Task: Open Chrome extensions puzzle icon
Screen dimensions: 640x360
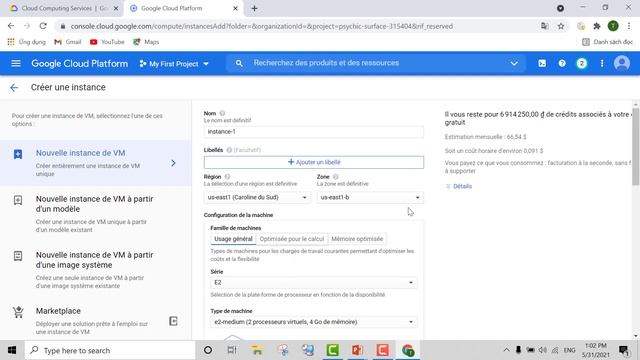Action: 597,26
